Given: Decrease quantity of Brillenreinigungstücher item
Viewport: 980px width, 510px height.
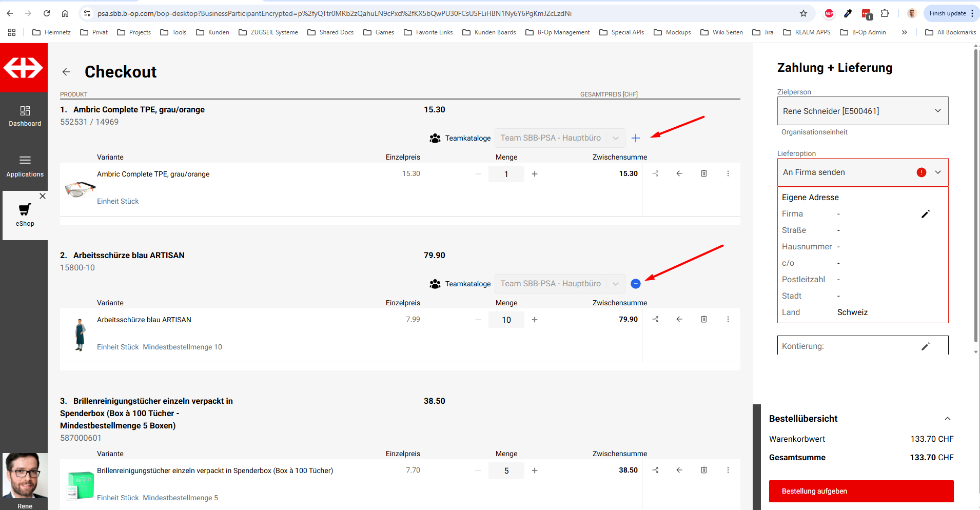Looking at the screenshot, I should coord(478,470).
